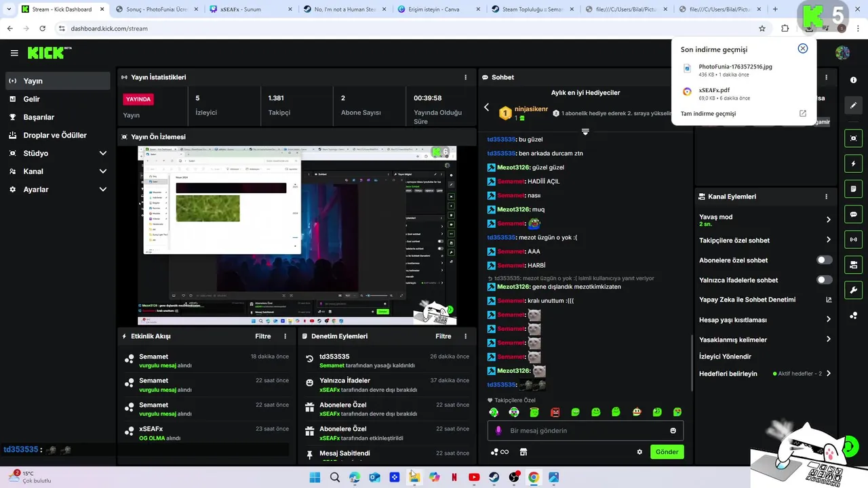Click the chat message input field

click(585, 430)
